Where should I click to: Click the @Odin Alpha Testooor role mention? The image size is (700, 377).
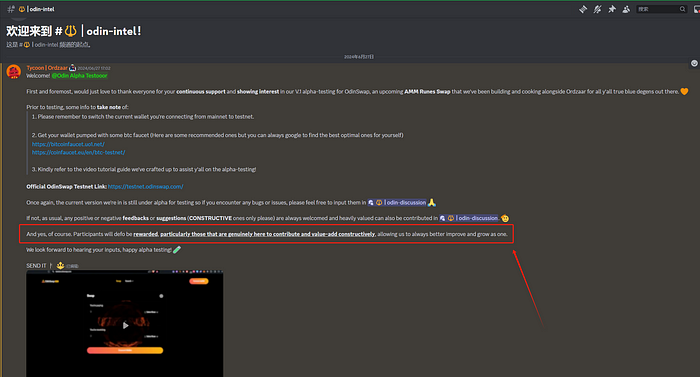click(x=79, y=76)
